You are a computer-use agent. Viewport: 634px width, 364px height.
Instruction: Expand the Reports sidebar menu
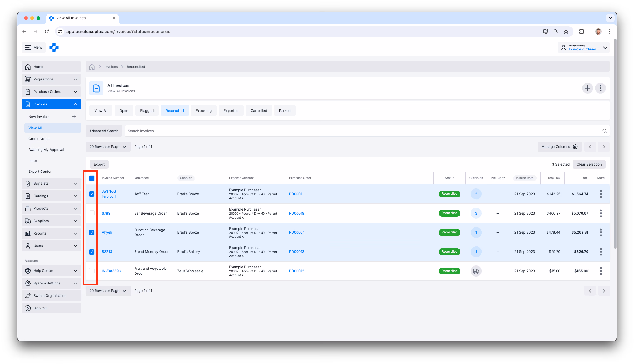pos(51,233)
